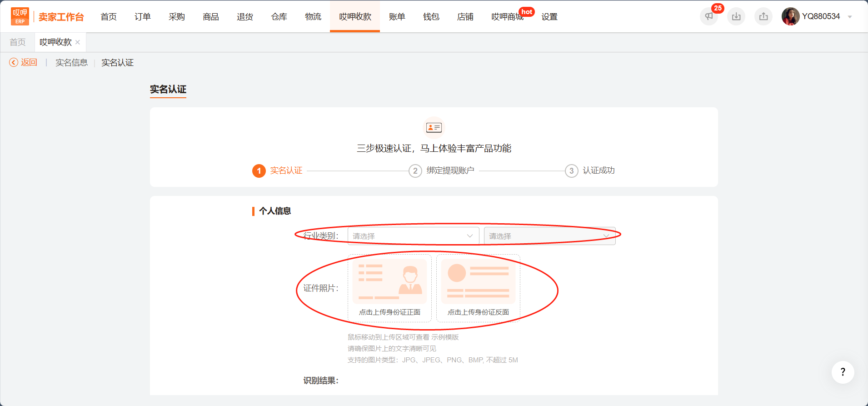Upload ID card back image

click(478, 288)
